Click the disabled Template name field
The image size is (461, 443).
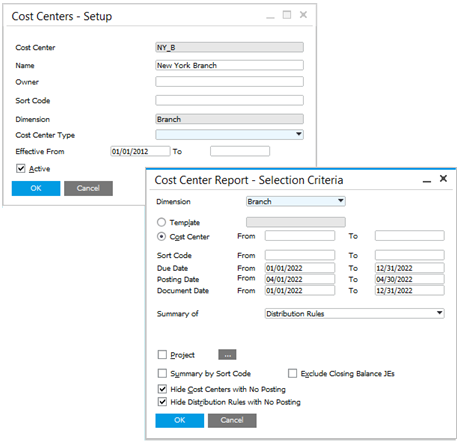click(296, 222)
